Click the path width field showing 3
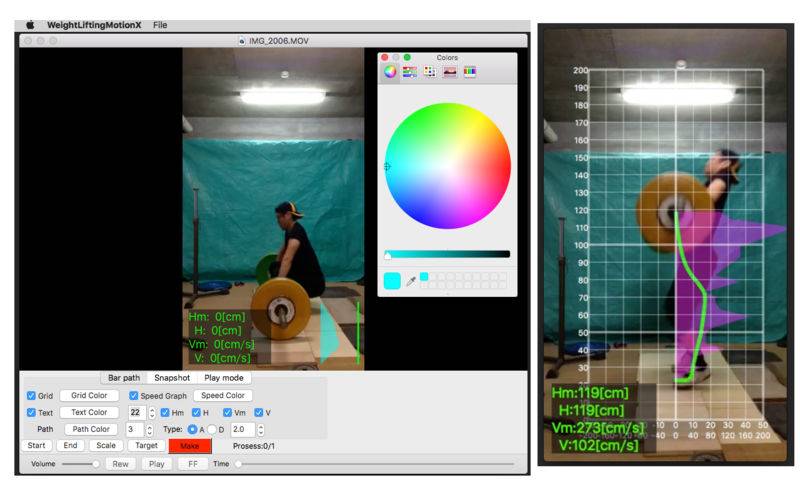Image resolution: width=800 pixels, height=500 pixels. (x=135, y=429)
